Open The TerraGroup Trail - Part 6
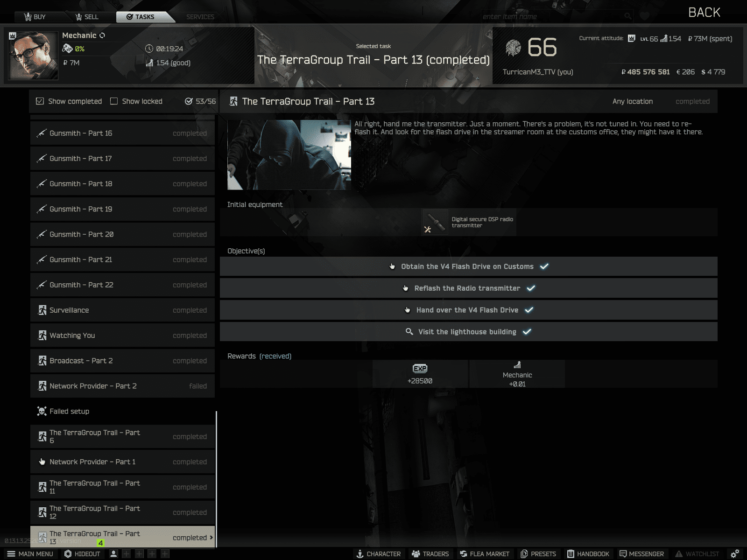Image resolution: width=747 pixels, height=560 pixels. click(x=122, y=436)
